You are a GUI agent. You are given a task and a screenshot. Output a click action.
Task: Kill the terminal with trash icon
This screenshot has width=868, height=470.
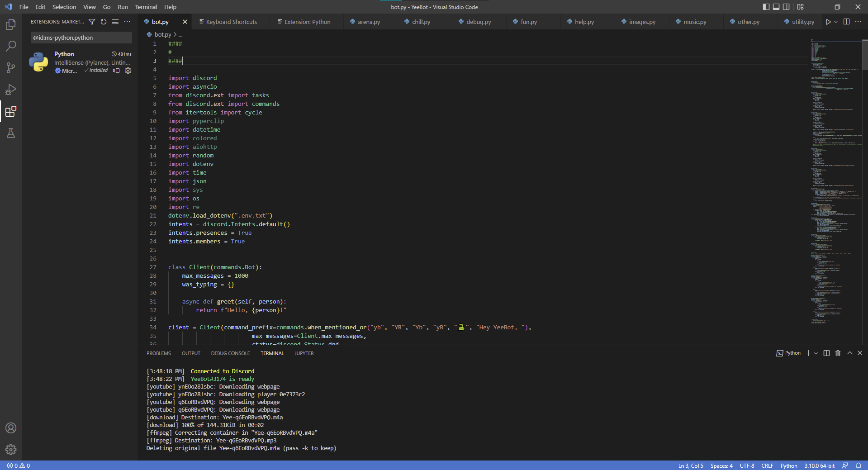click(838, 353)
